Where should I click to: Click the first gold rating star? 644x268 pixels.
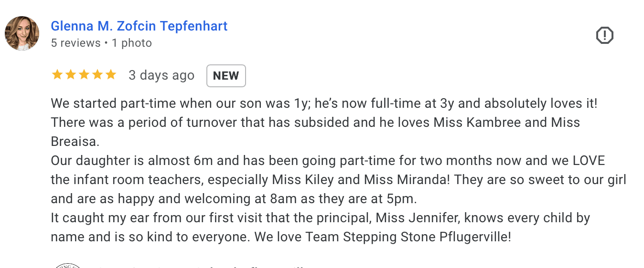pyautogui.click(x=57, y=75)
